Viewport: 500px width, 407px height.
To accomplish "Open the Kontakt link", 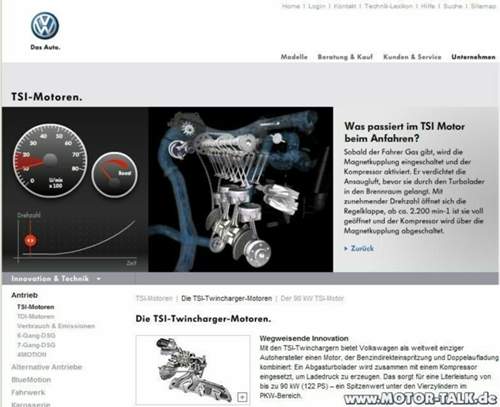I will pyautogui.click(x=345, y=6).
